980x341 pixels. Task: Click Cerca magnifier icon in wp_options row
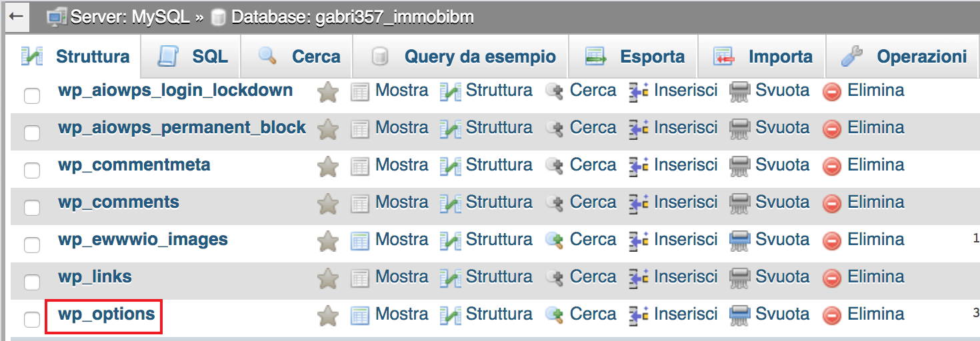point(555,314)
